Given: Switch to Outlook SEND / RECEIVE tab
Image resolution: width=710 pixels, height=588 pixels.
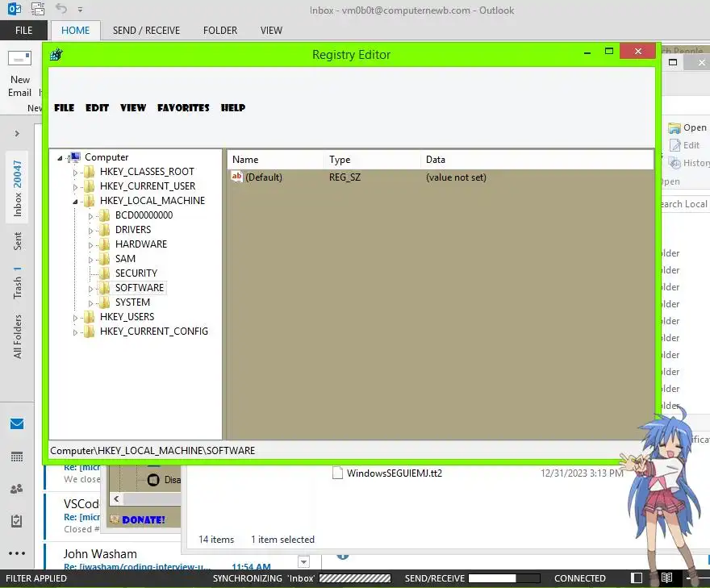Looking at the screenshot, I should (x=146, y=31).
